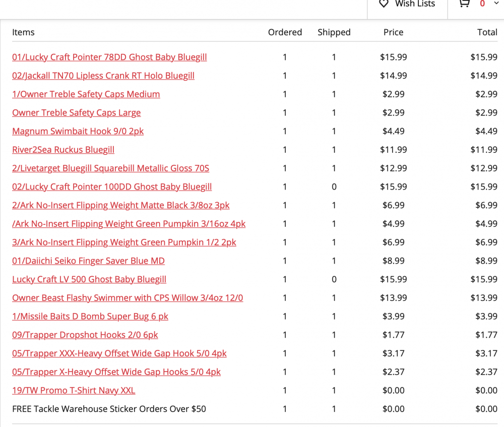Image resolution: width=504 pixels, height=427 pixels.
Task: Open Trapper X-Heavy Offset Wide Gap Hooks link
Action: (x=116, y=372)
